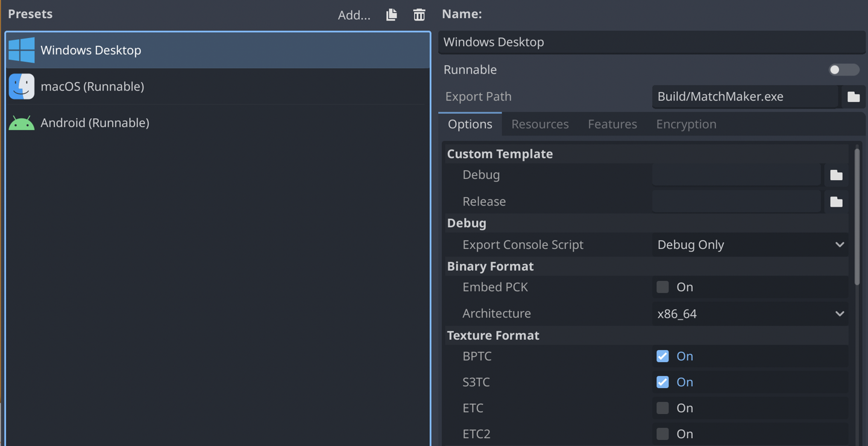The image size is (868, 446).
Task: Enable the Embed PCK checkbox
Action: point(662,287)
